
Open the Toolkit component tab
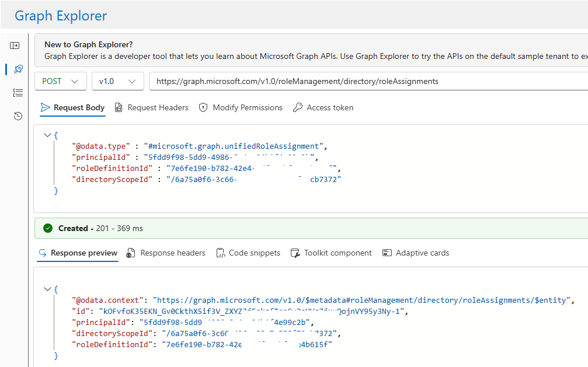coord(338,253)
